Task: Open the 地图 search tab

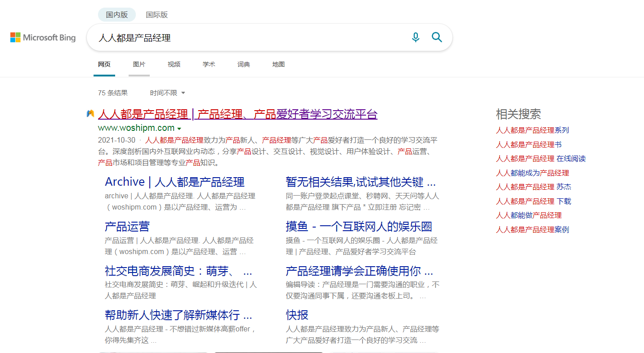Action: coord(278,64)
